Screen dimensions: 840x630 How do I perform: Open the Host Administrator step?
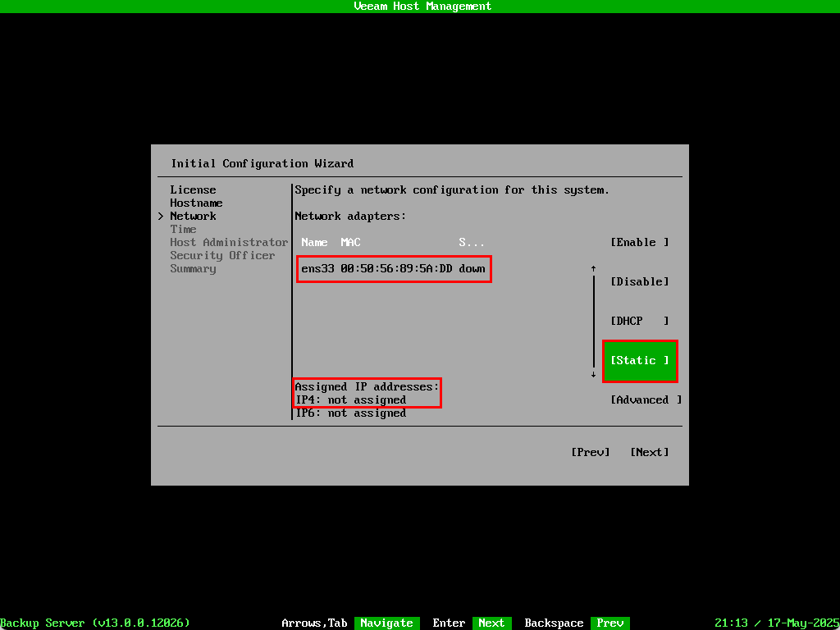[x=229, y=242]
